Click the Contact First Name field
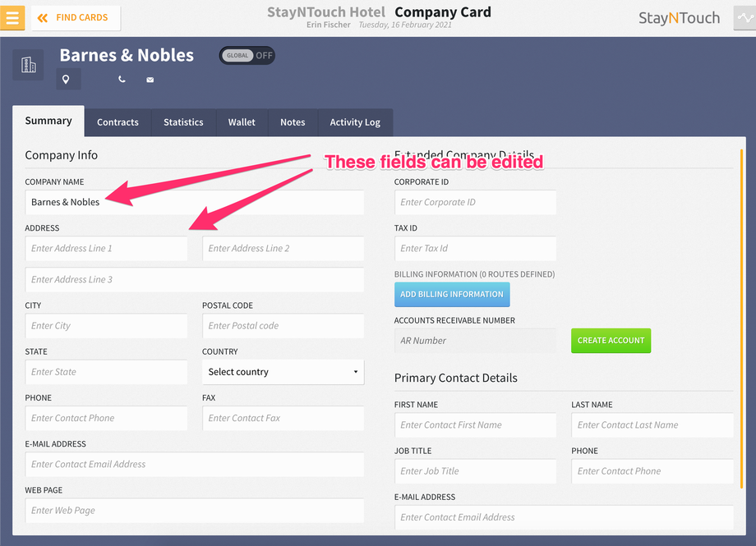 475,425
